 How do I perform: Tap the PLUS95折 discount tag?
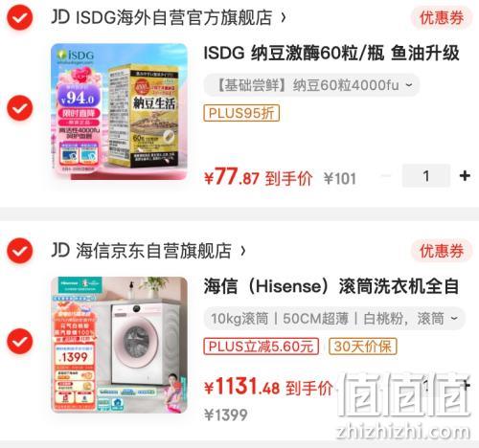[241, 113]
